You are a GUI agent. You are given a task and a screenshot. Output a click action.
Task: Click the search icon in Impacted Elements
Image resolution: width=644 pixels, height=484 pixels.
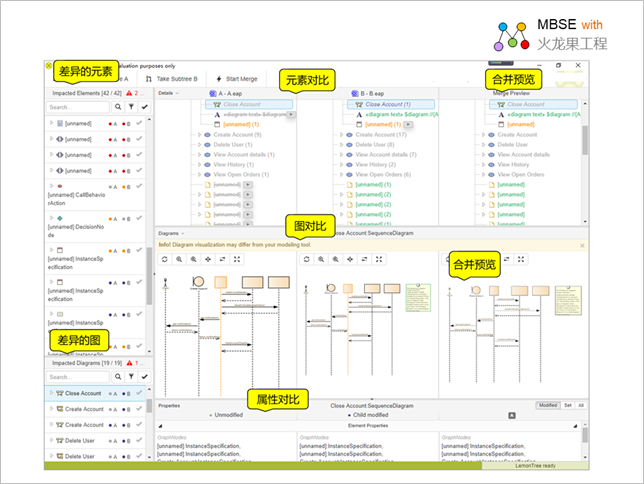click(x=118, y=106)
